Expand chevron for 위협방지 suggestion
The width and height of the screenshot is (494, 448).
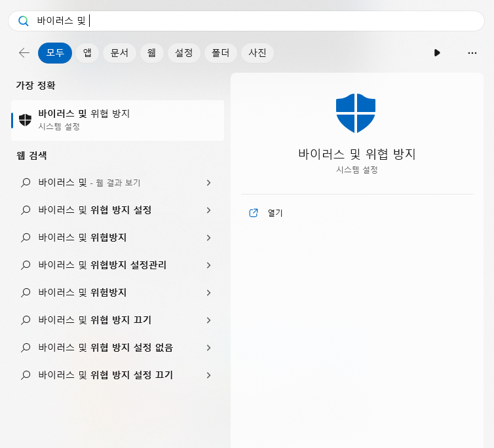208,238
